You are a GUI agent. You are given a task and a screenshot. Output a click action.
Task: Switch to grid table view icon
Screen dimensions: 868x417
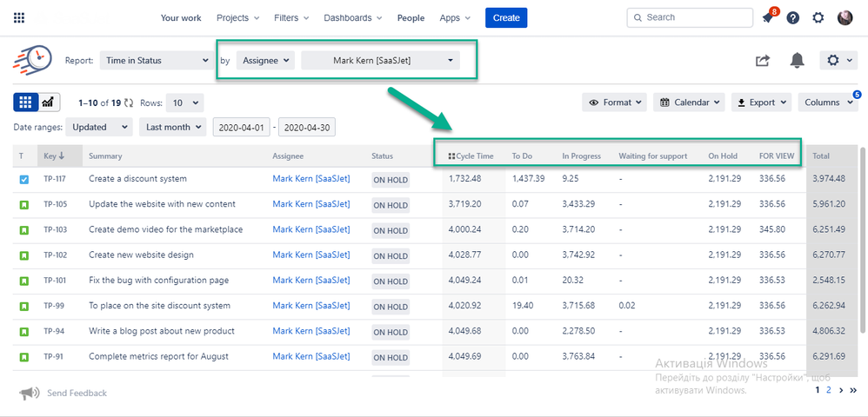(25, 103)
